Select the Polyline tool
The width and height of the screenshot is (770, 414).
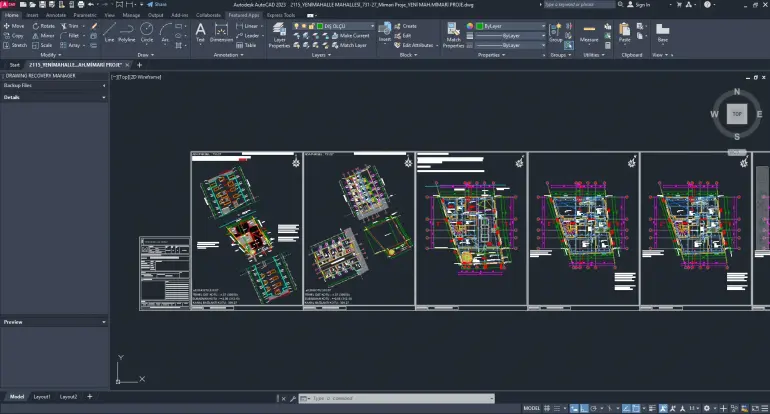[127, 32]
